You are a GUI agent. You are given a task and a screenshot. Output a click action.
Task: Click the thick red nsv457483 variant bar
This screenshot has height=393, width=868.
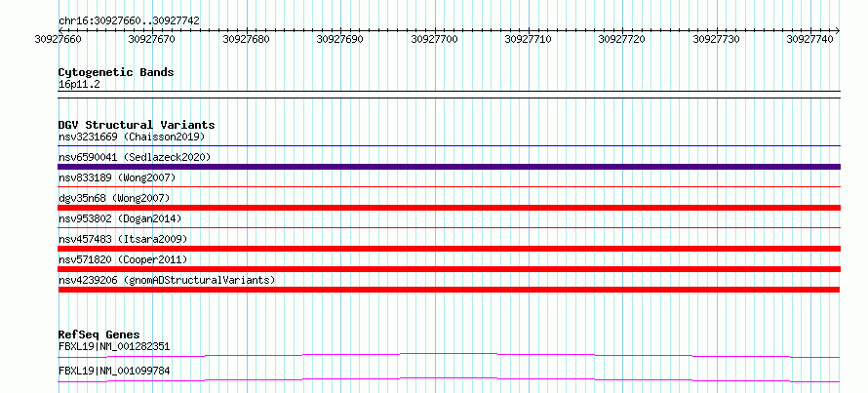click(x=450, y=249)
